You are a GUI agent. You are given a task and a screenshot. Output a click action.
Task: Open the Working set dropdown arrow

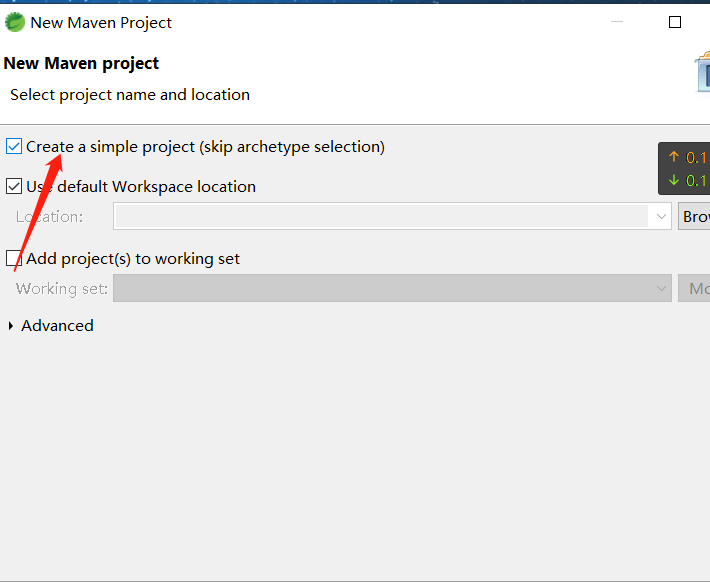661,288
